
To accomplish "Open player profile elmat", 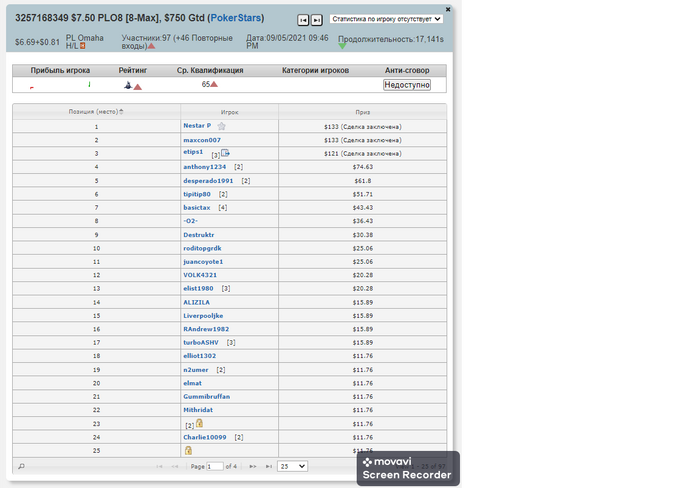I will tap(192, 383).
